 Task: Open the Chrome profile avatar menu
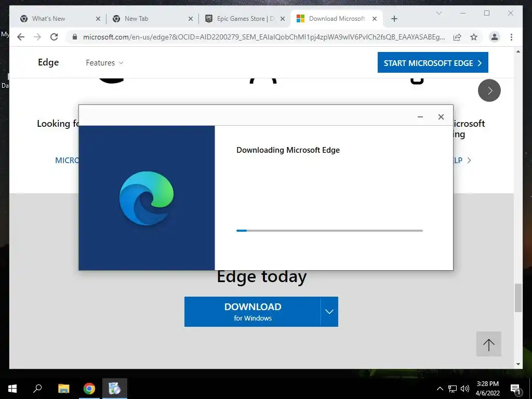click(495, 37)
